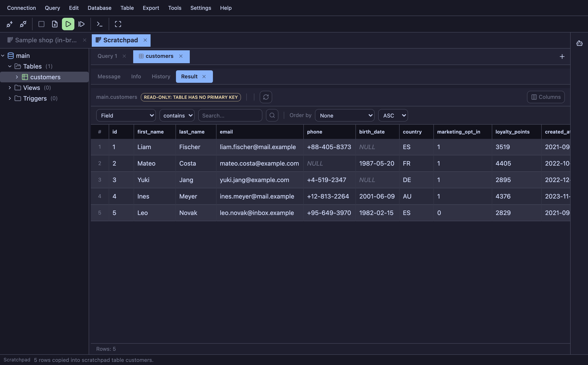Click the stop square icon in toolbar
This screenshot has height=365, width=588.
(41, 24)
